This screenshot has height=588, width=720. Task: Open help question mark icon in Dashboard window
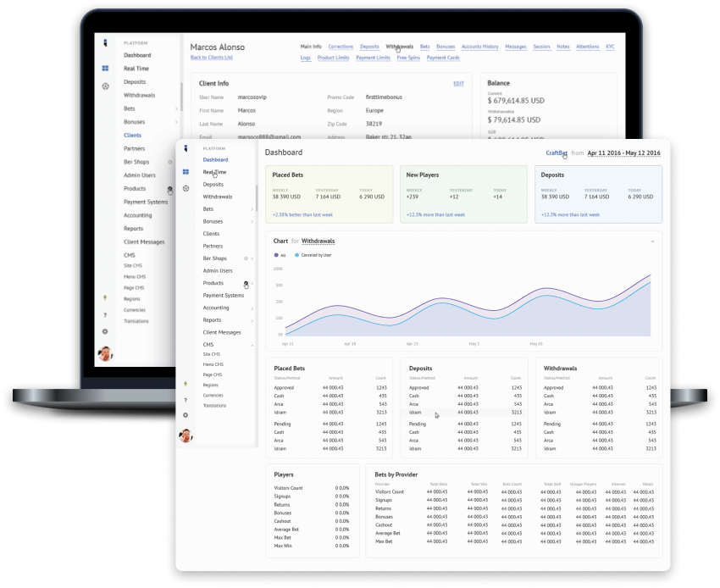[x=186, y=399]
